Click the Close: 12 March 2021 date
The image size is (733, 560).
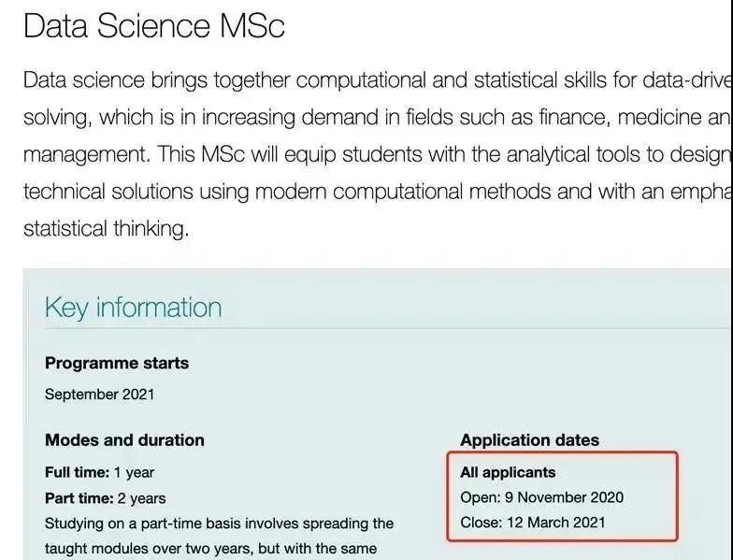coord(532,523)
